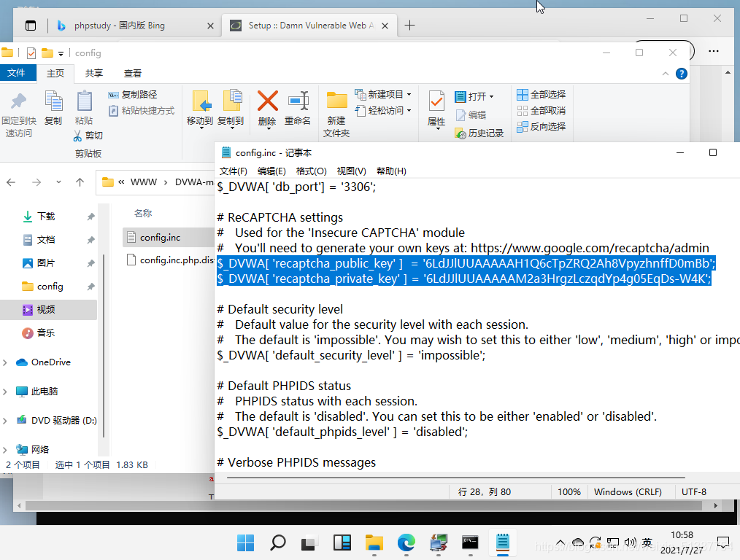This screenshot has height=560, width=740.
Task: Click the WWW breadcrumb in address bar
Action: tap(144, 182)
